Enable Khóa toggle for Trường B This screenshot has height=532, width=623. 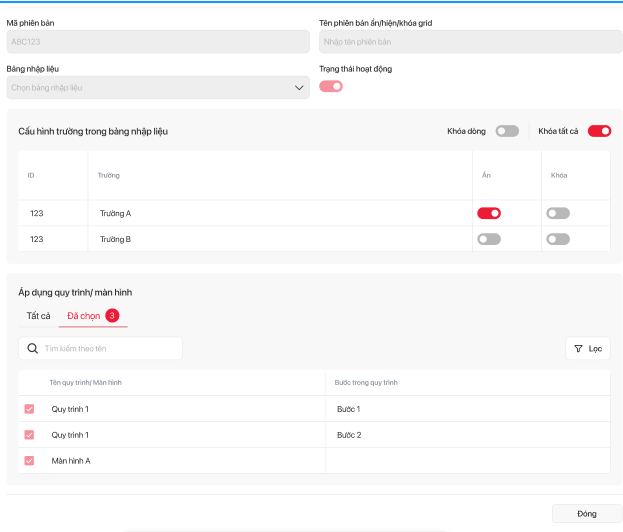(558, 239)
